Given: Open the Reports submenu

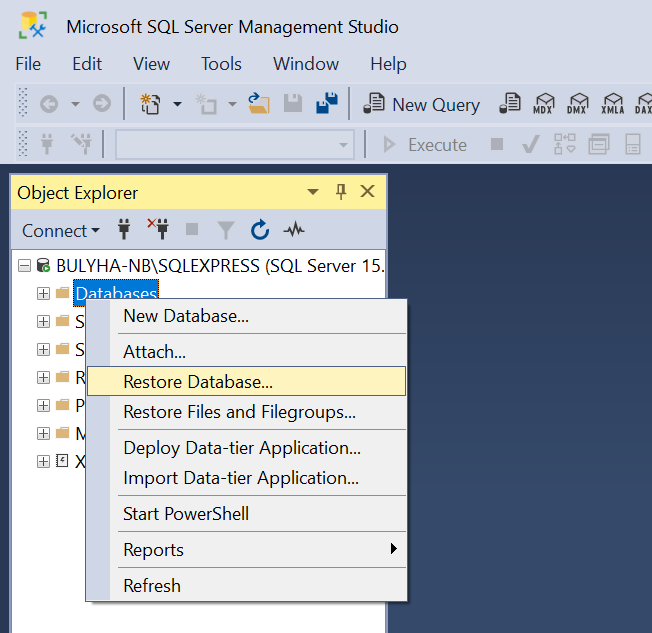Looking at the screenshot, I should [247, 550].
